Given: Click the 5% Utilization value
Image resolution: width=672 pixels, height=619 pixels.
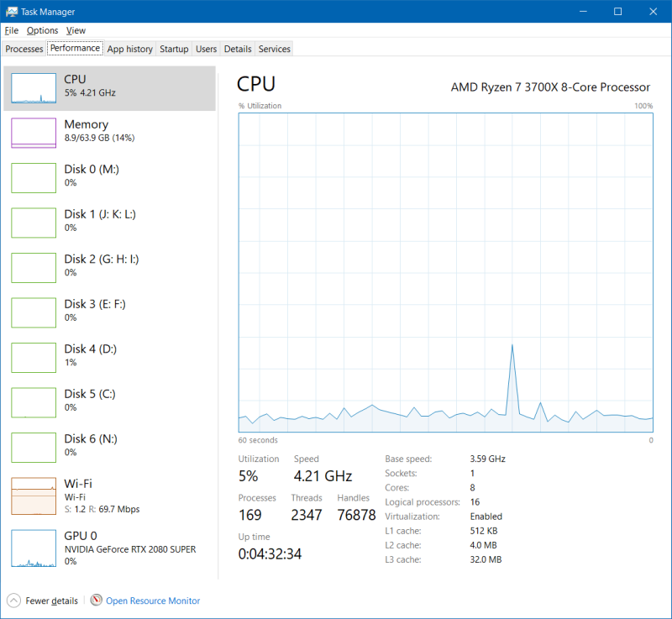Looking at the screenshot, I should pos(248,476).
